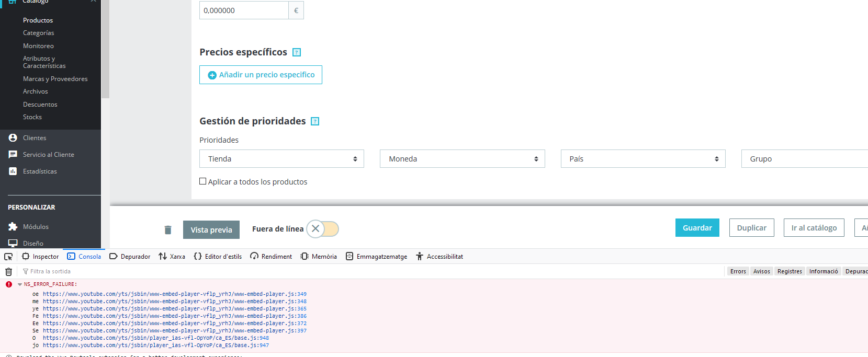868x357 pixels.
Task: Click the Servicio al Cliente chat icon
Action: point(13,155)
